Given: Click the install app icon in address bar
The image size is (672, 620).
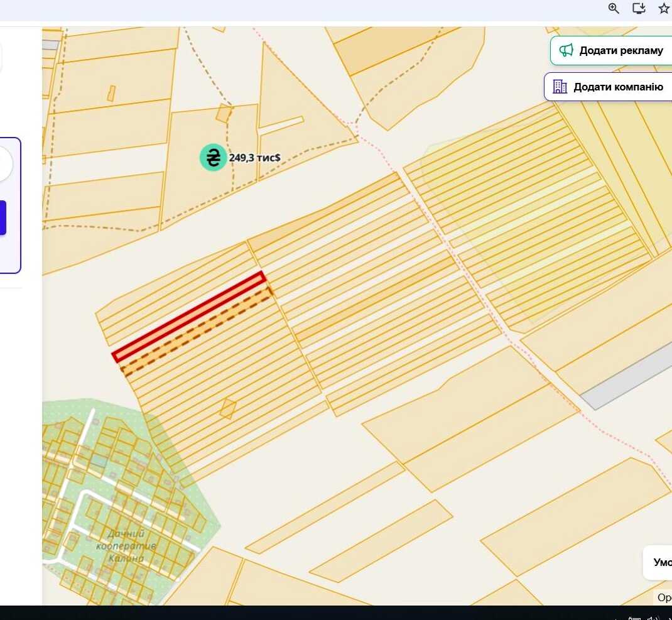Looking at the screenshot, I should tap(639, 8).
